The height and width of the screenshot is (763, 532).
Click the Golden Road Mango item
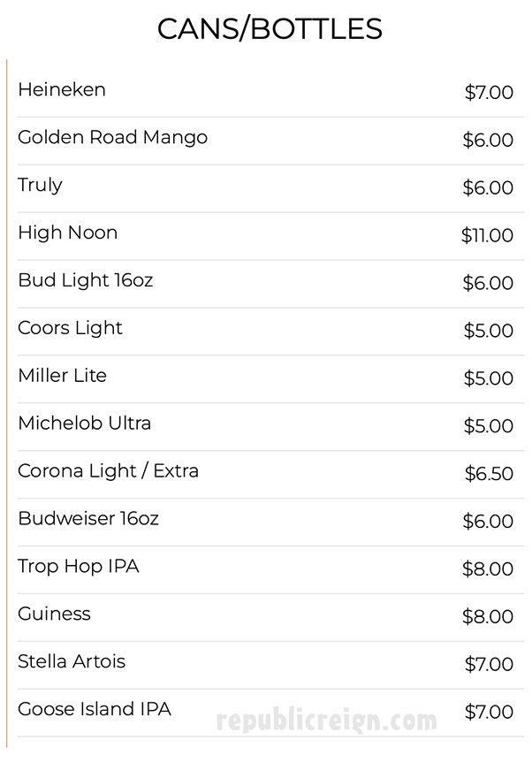tap(112, 137)
